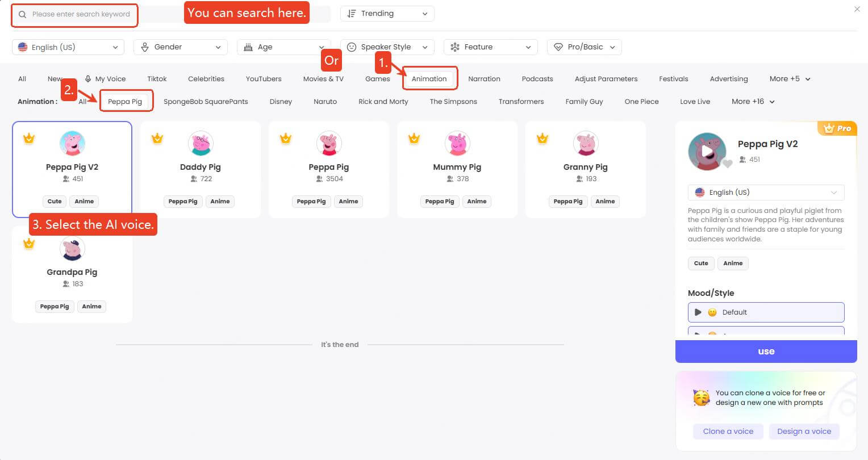Choose the Grandpa Pig avatar

point(72,249)
